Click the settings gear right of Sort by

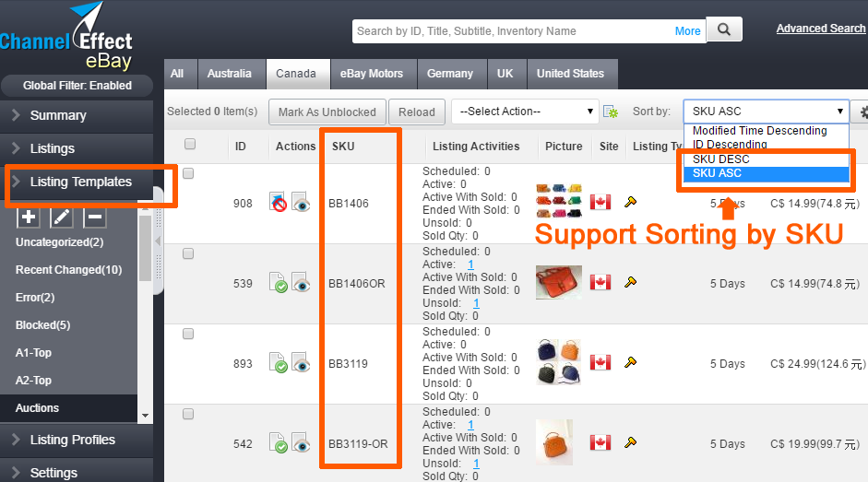point(862,112)
